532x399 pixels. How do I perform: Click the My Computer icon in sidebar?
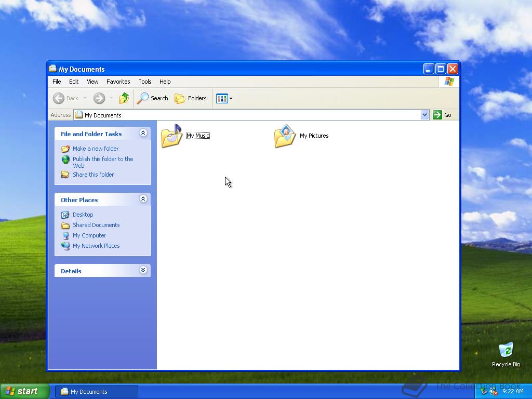[x=65, y=236]
